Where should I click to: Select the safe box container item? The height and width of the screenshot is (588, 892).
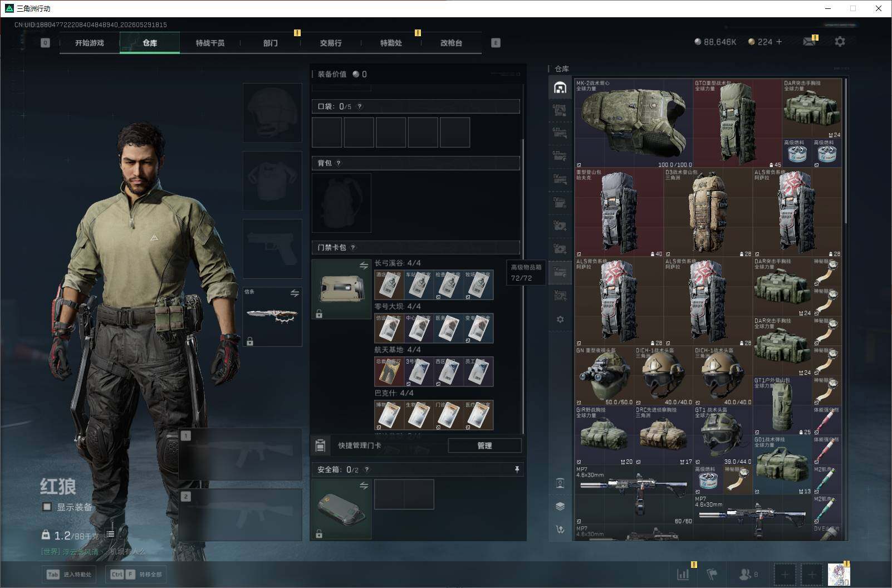coord(341,509)
